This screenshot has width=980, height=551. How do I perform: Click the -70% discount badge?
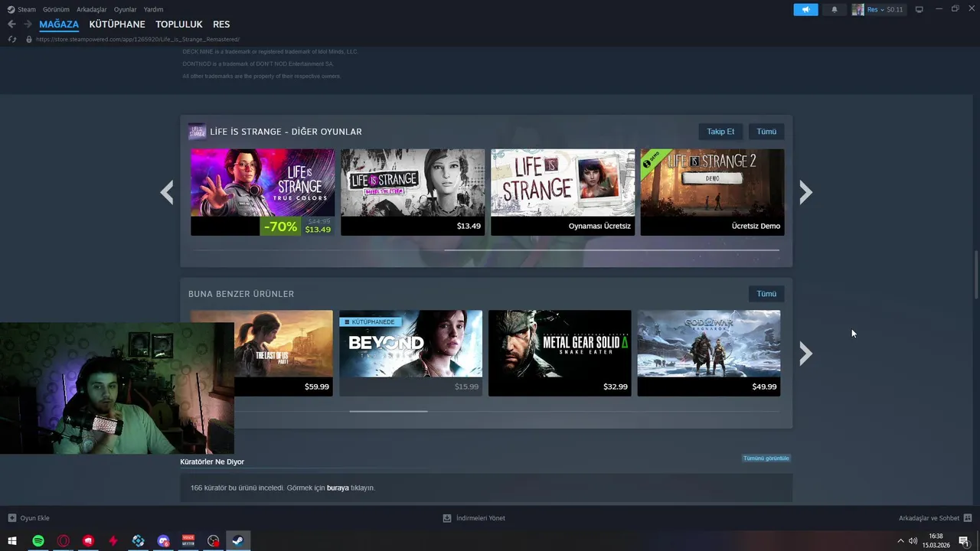tap(280, 227)
